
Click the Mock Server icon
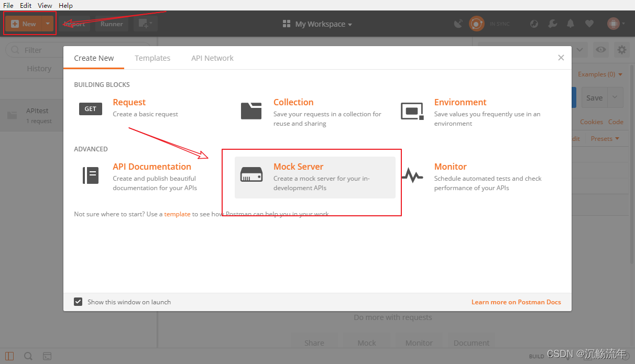click(x=251, y=175)
